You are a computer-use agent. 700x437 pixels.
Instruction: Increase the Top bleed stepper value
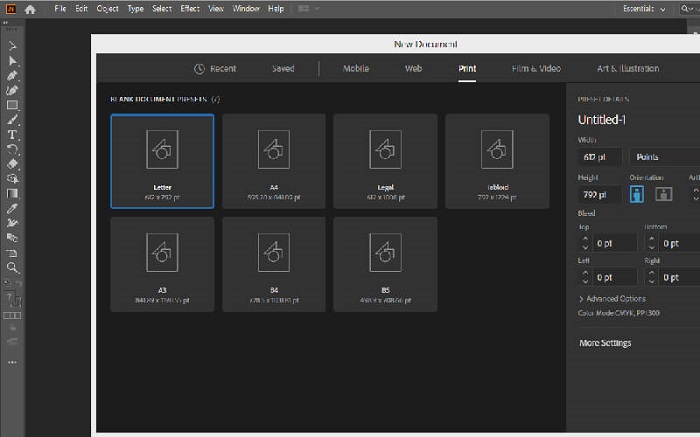tap(585, 238)
